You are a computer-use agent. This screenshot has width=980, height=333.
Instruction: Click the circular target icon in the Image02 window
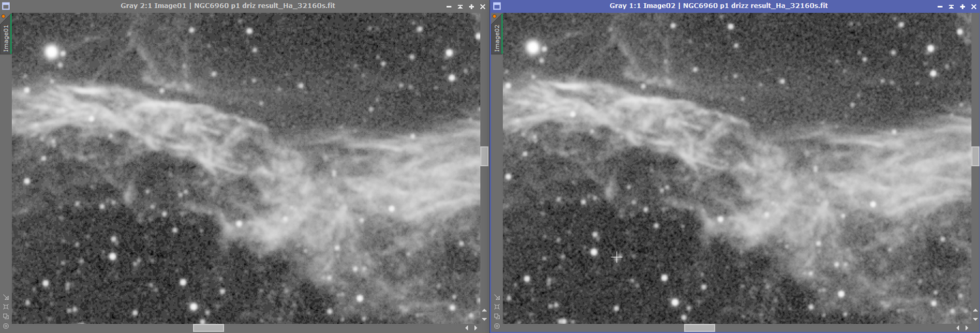click(497, 326)
